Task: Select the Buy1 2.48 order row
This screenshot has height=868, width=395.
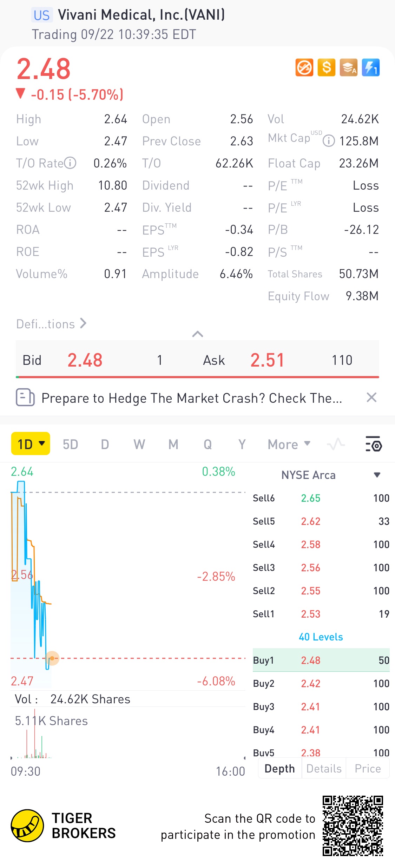Action: [x=321, y=660]
